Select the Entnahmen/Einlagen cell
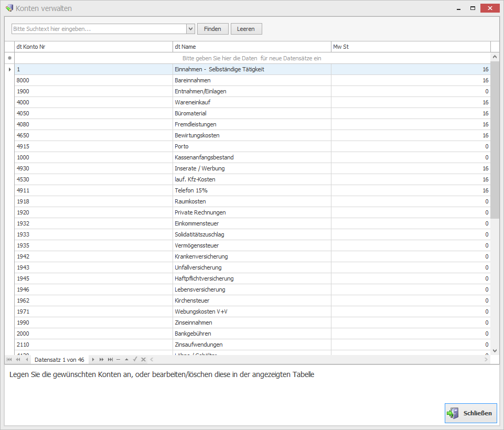This screenshot has height=430, width=504. (x=252, y=91)
